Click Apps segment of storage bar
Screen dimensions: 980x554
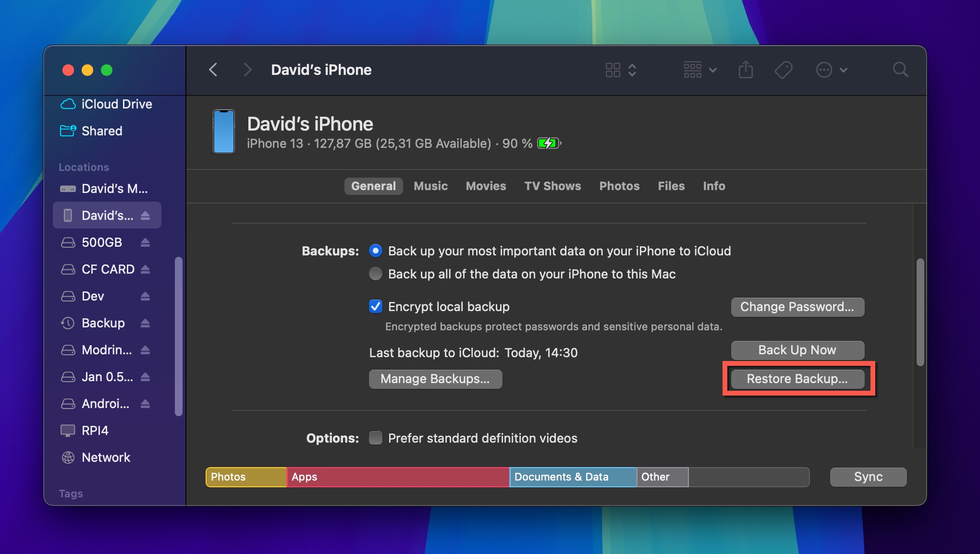(x=398, y=477)
